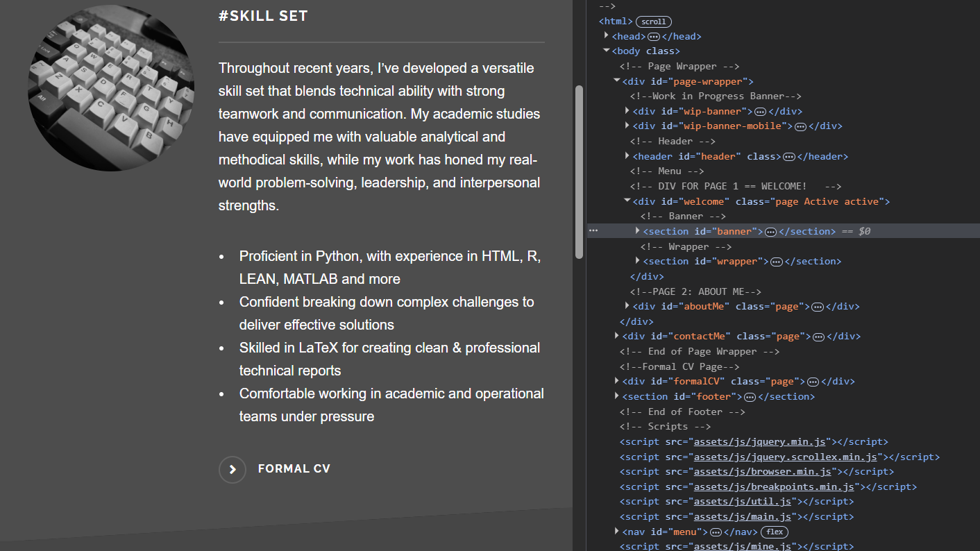Click the ellipsis badge in the footer section

[750, 397]
